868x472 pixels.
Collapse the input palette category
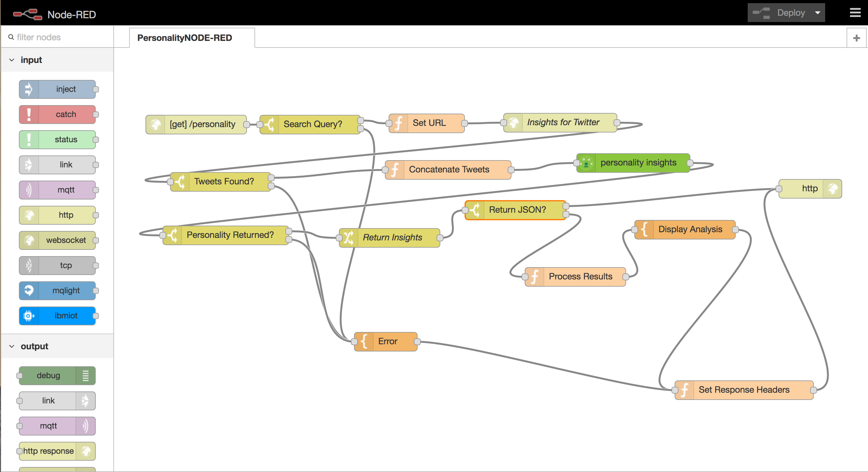point(12,60)
